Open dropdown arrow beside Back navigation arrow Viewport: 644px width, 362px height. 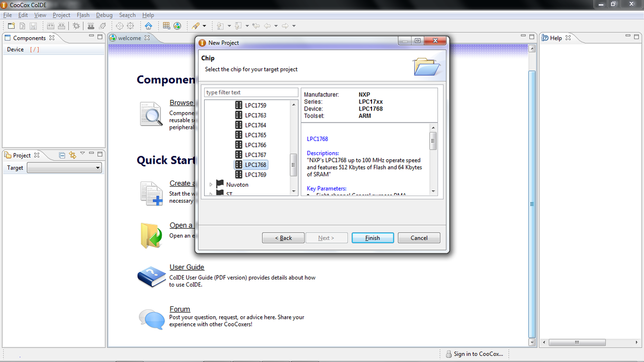coord(276,26)
